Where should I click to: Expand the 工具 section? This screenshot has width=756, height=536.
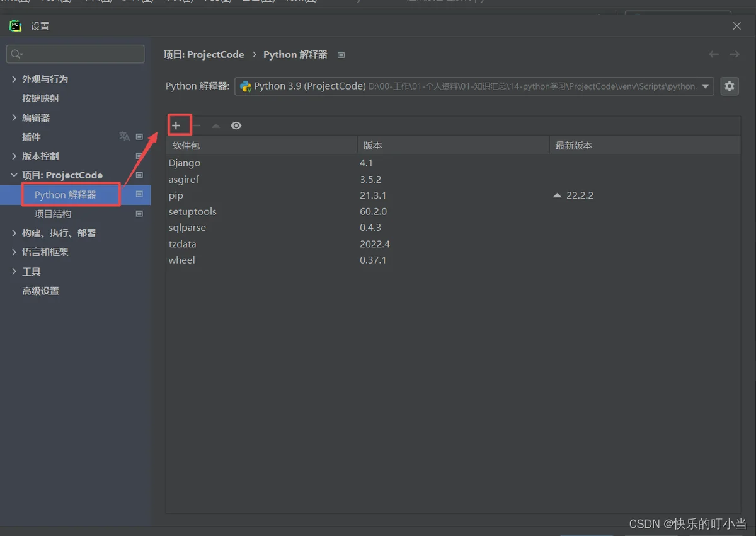14,271
